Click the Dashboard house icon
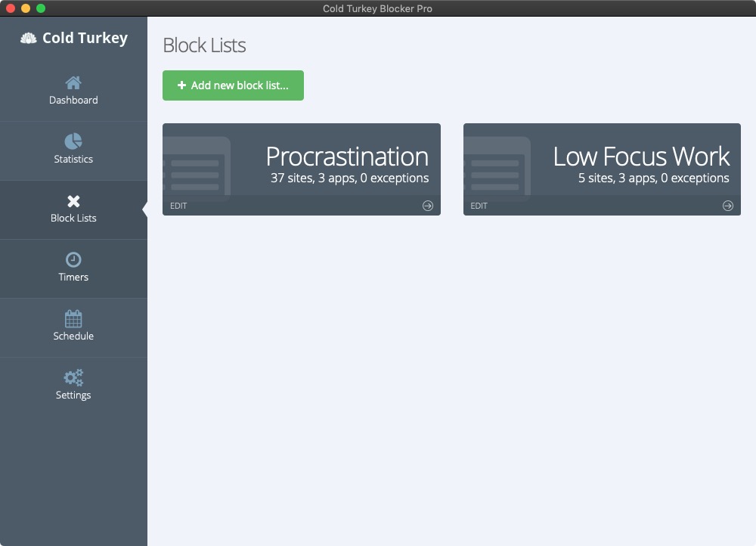Viewport: 756px width, 546px height. pos(73,83)
